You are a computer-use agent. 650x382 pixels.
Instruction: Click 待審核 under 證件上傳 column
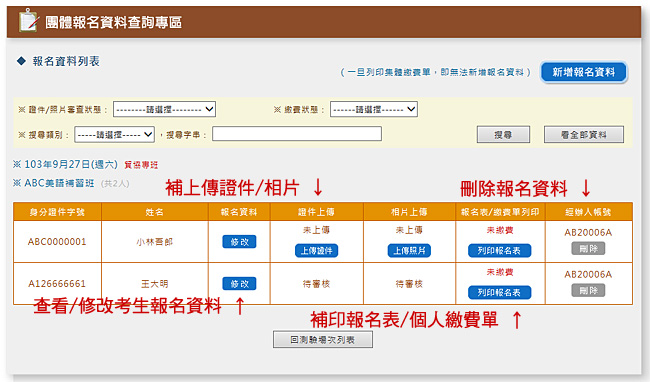tap(316, 284)
